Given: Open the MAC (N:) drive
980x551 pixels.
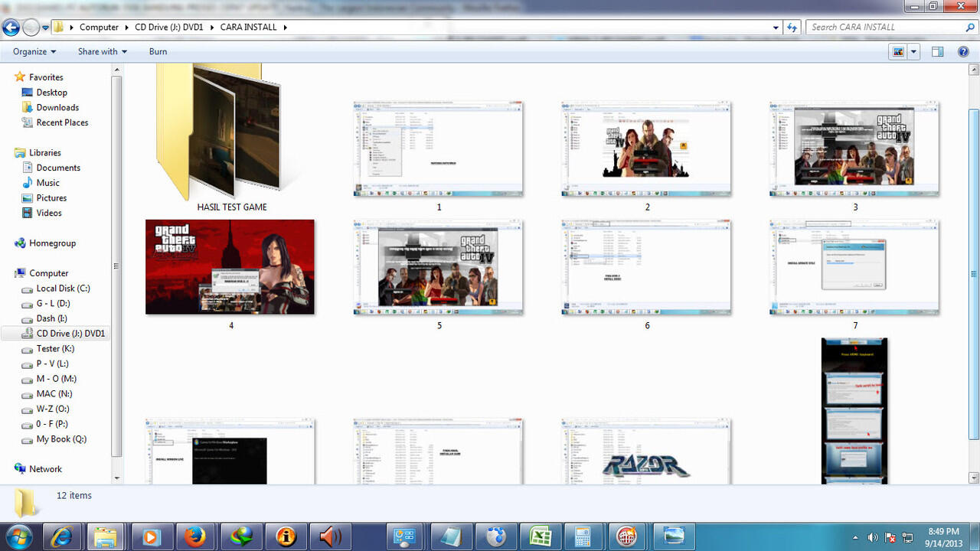Looking at the screenshot, I should pos(47,394).
